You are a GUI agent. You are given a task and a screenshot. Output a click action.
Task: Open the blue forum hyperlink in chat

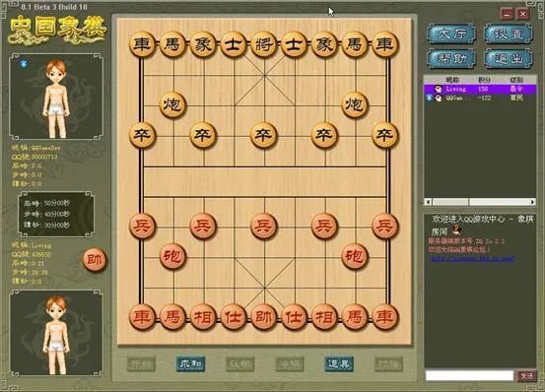472,258
